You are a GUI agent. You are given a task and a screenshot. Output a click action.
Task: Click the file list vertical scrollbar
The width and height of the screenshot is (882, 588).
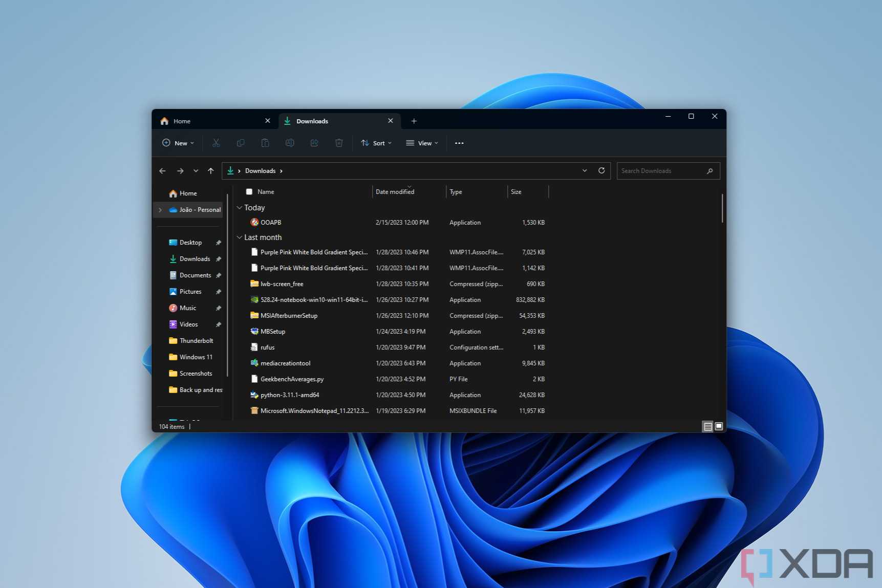722,208
